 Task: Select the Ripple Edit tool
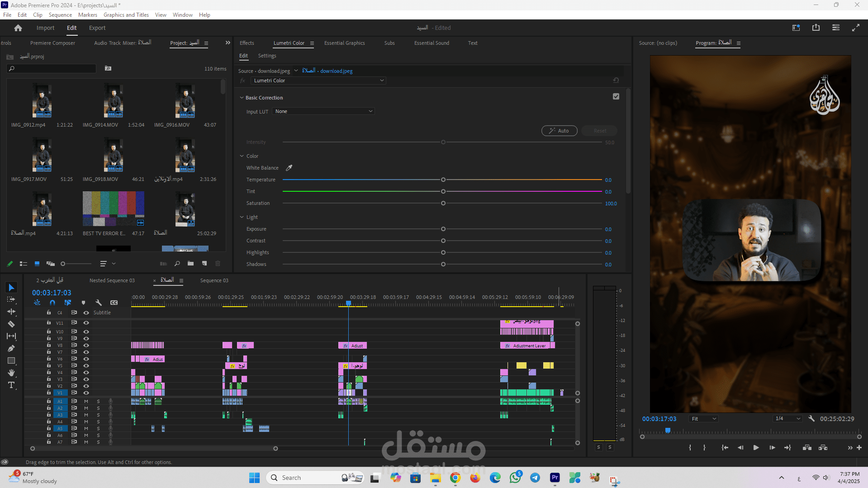(x=11, y=312)
